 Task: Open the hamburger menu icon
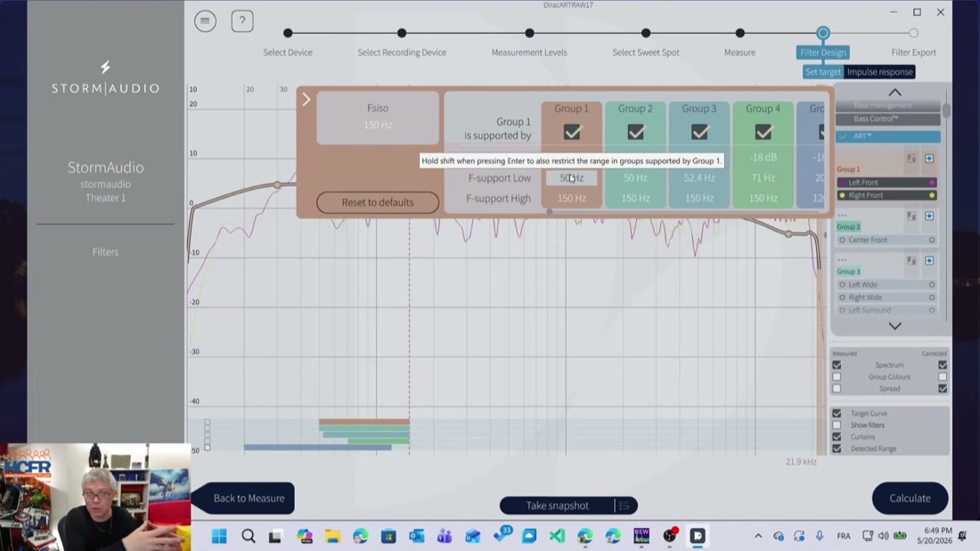coord(205,21)
